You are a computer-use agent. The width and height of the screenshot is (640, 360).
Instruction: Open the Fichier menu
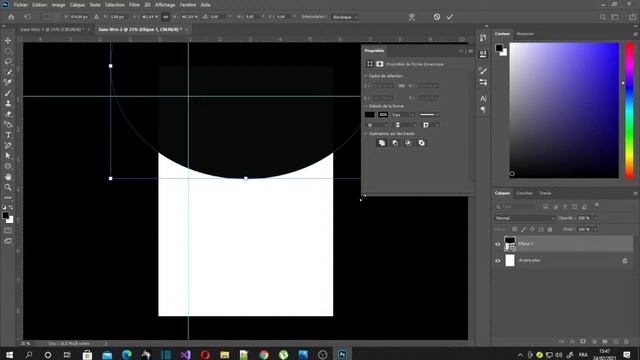click(x=21, y=5)
